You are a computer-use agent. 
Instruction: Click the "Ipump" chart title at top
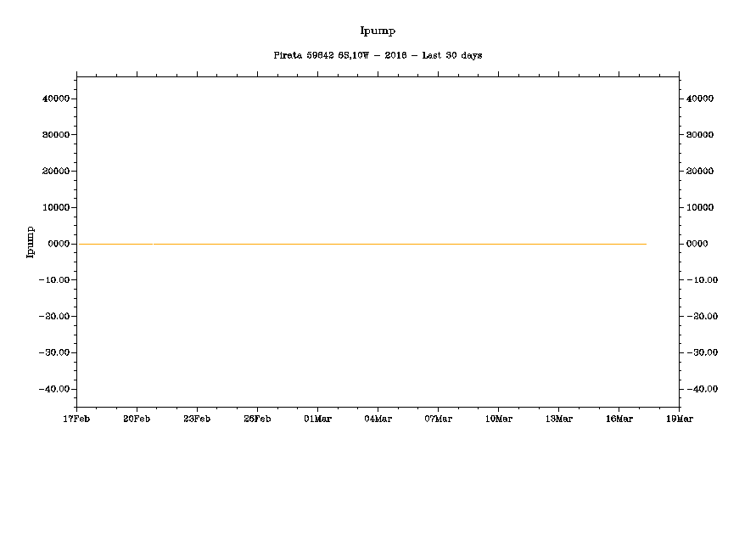(378, 31)
